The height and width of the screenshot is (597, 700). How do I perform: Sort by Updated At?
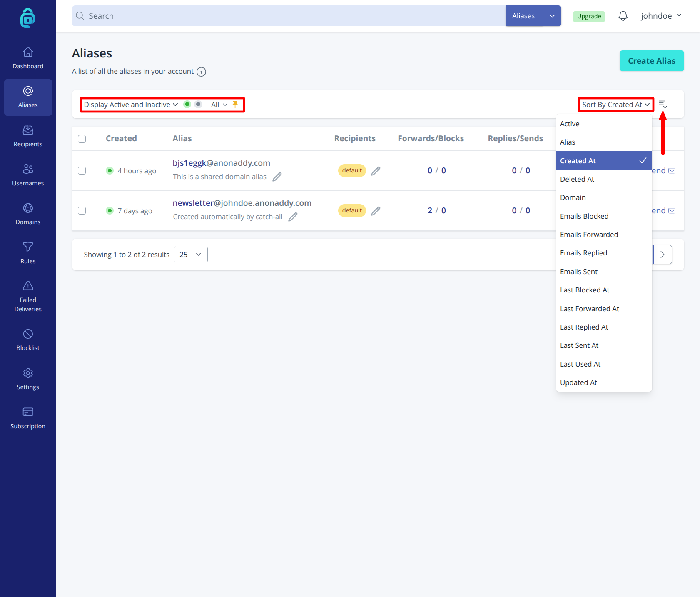coord(604,382)
